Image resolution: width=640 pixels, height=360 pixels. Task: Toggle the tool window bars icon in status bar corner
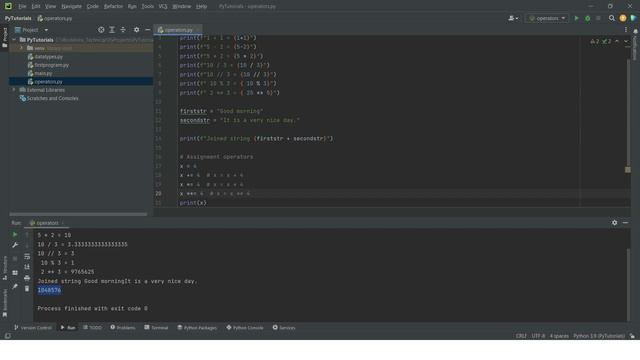point(7,336)
